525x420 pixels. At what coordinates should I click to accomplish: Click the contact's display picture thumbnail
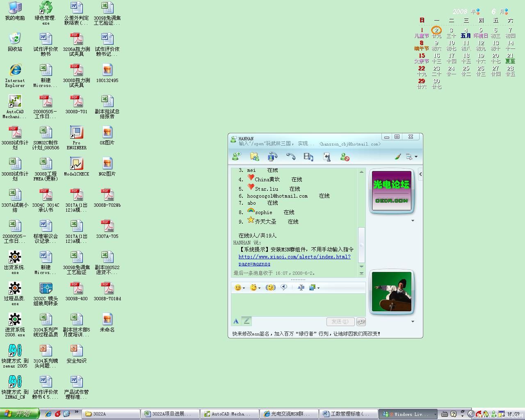click(392, 192)
